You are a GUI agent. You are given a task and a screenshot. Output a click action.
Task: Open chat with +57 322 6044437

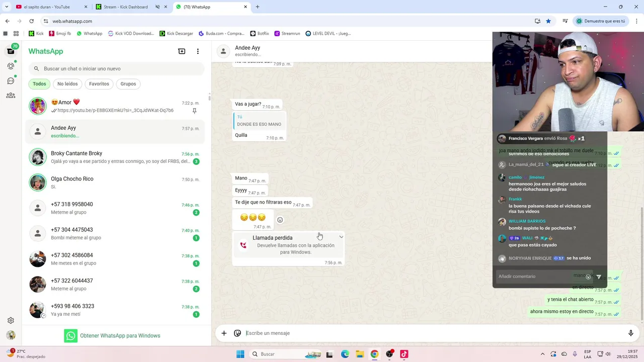pyautogui.click(x=116, y=285)
